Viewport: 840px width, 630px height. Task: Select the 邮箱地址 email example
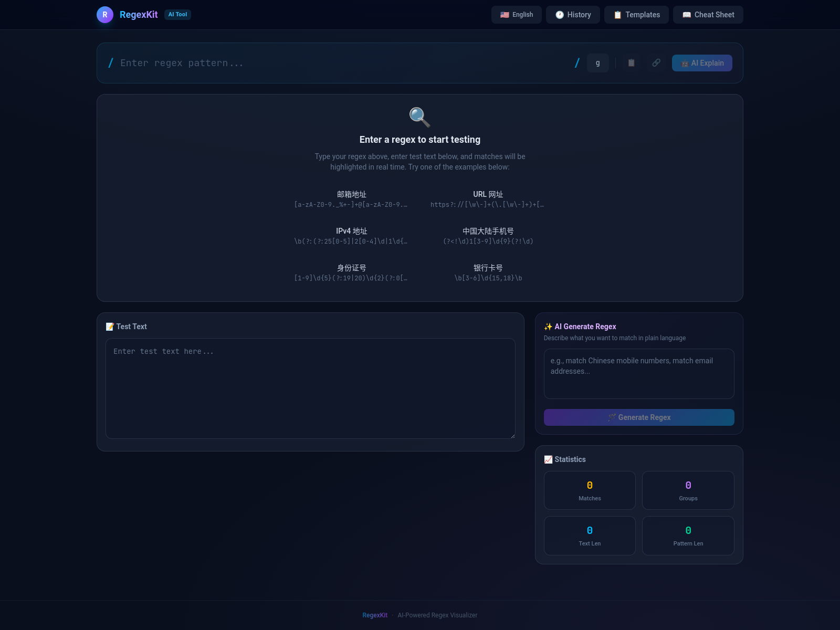coord(351,199)
